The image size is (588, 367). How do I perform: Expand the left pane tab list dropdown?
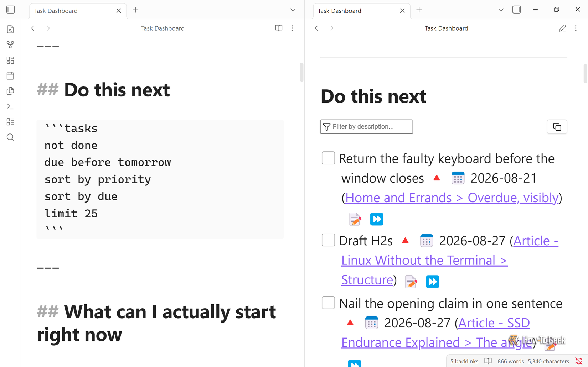(x=293, y=10)
